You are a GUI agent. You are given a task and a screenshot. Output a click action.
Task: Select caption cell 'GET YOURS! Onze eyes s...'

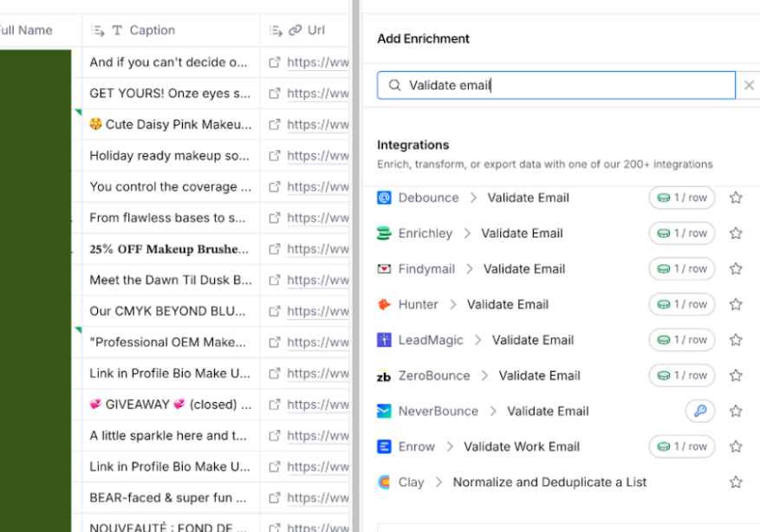coord(171,94)
